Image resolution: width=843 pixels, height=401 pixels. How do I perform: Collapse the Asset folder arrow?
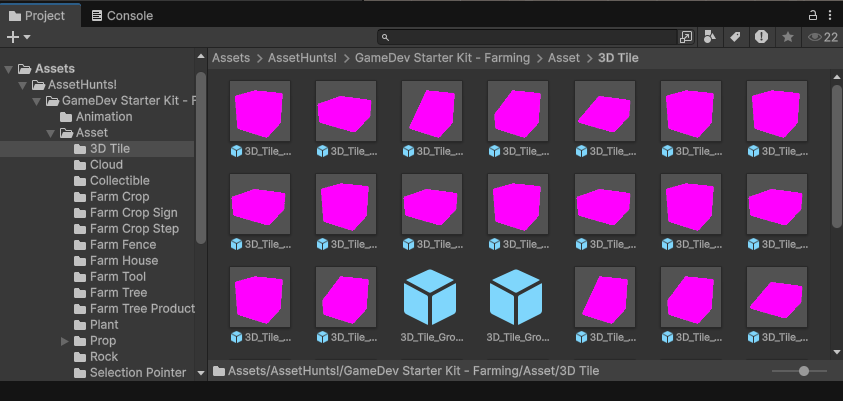point(50,133)
